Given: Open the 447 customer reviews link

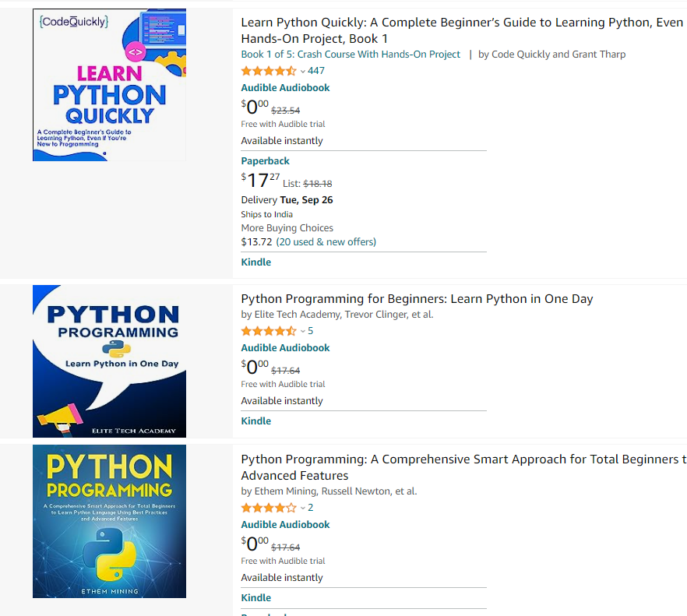Looking at the screenshot, I should 316,71.
